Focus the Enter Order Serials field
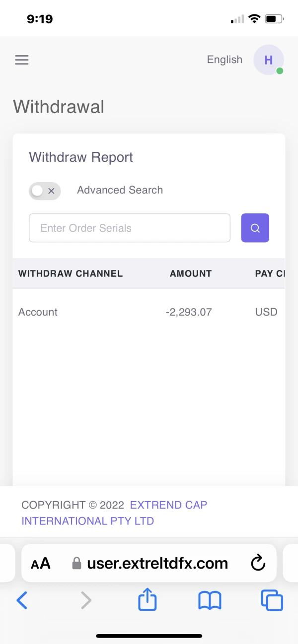298x644 pixels. (x=130, y=228)
